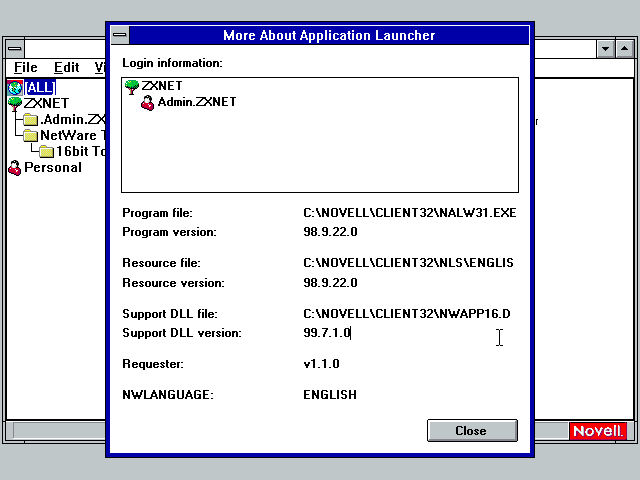Click the NWLANGUAGE label

pyautogui.click(x=168, y=395)
